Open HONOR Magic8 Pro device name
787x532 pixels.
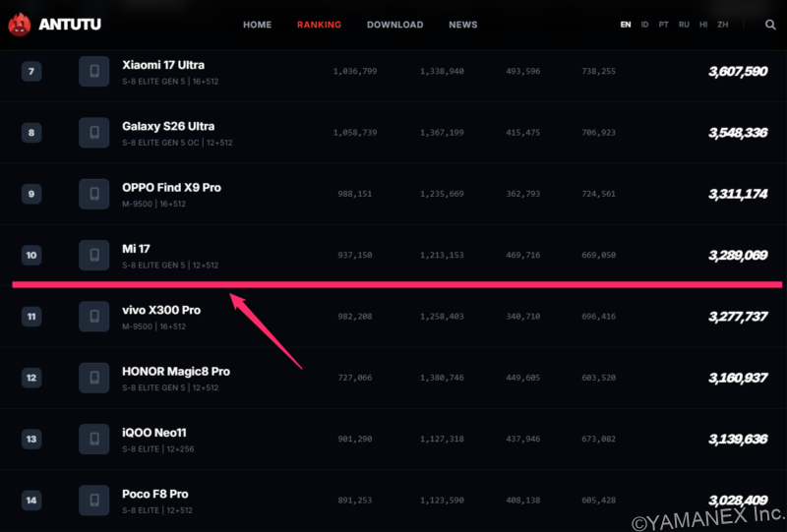(176, 371)
